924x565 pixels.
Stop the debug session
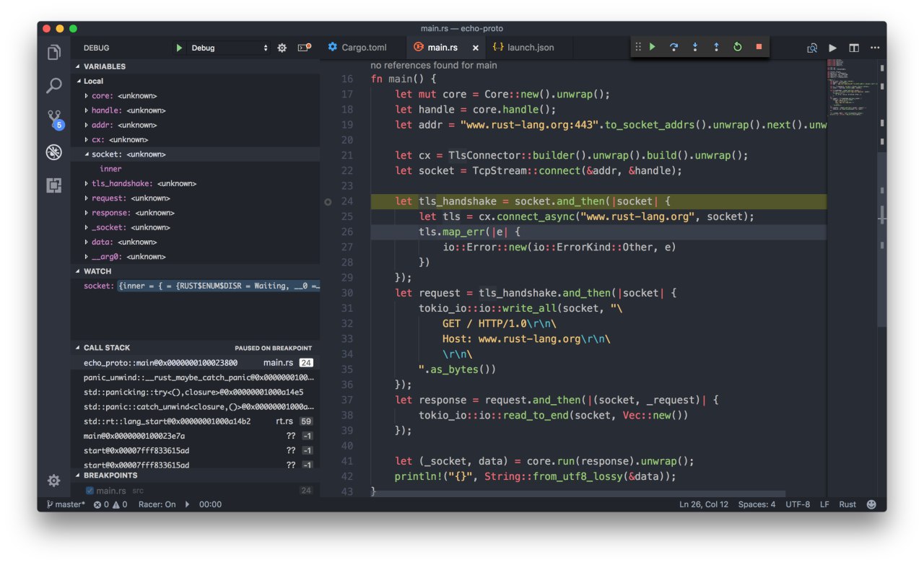pos(759,47)
